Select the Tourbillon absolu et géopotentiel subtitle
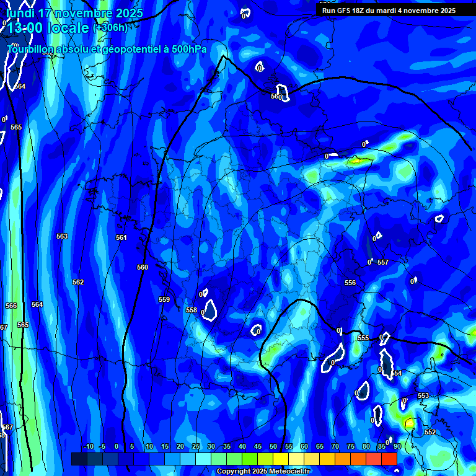The image size is (476, 476). coord(107,49)
